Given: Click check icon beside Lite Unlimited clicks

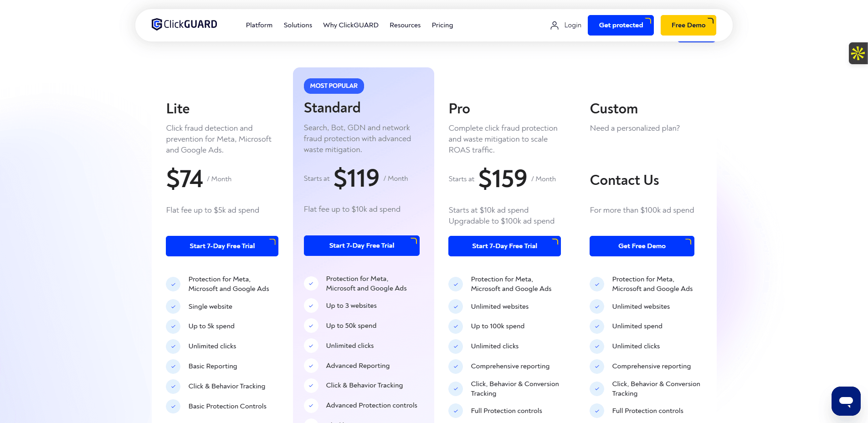Looking at the screenshot, I should point(173,347).
